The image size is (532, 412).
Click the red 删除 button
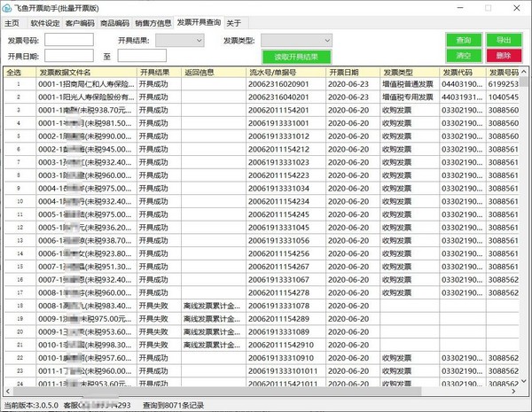(x=504, y=55)
